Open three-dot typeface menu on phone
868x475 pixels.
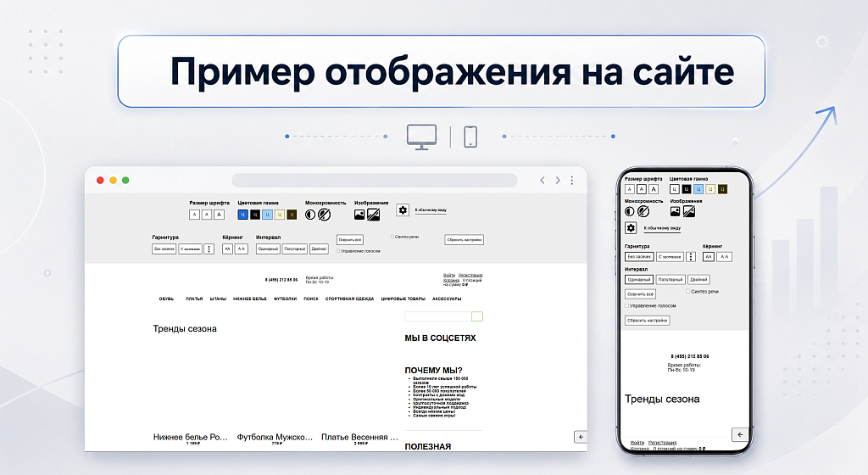pos(691,257)
